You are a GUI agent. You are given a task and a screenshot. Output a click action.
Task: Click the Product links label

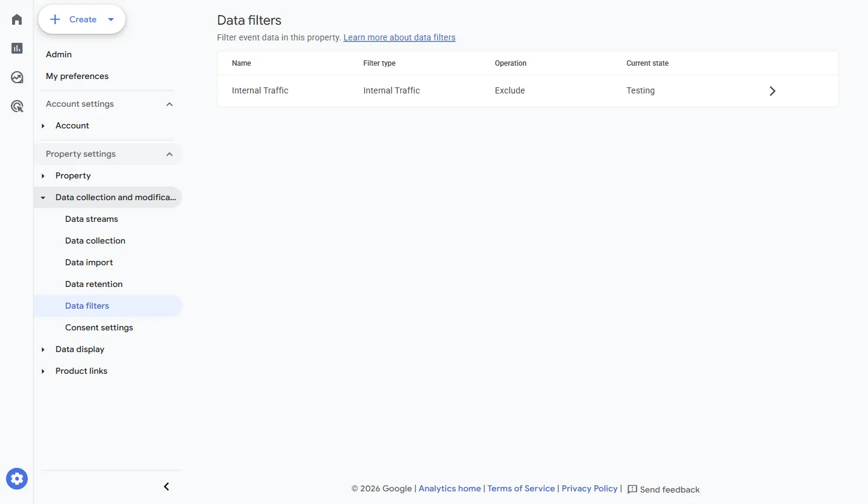[81, 371]
